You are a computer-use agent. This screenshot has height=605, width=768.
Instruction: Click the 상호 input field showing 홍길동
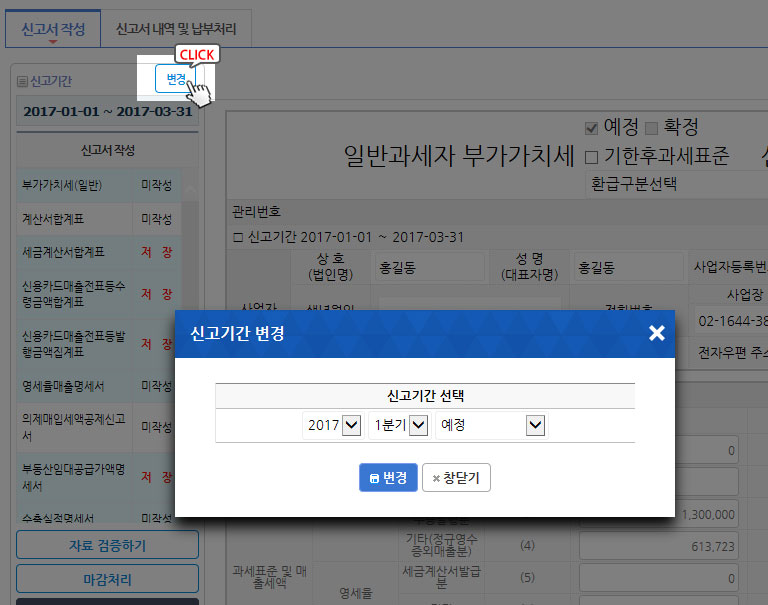tap(429, 267)
